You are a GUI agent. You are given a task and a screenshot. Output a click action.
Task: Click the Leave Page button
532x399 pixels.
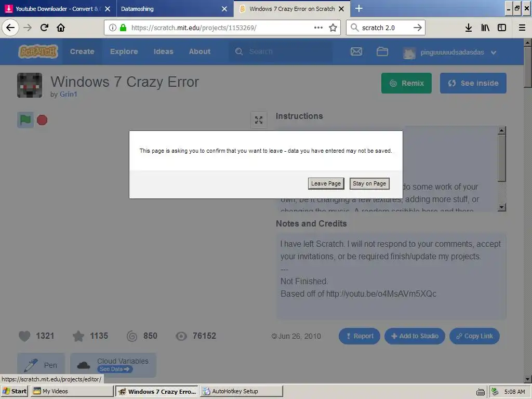coord(326,183)
